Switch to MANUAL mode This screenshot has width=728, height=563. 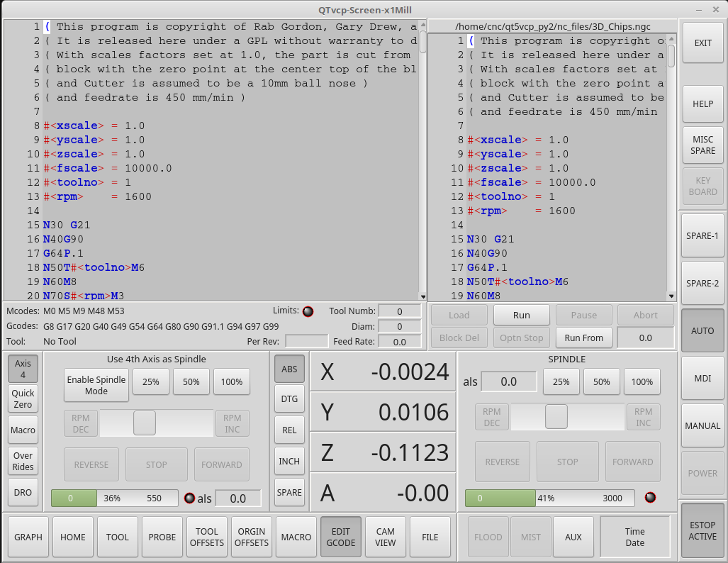coord(702,425)
